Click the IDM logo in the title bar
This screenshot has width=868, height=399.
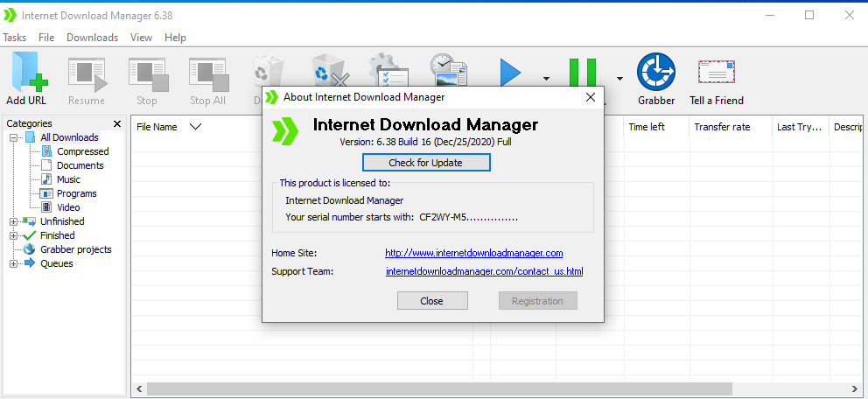(10, 16)
